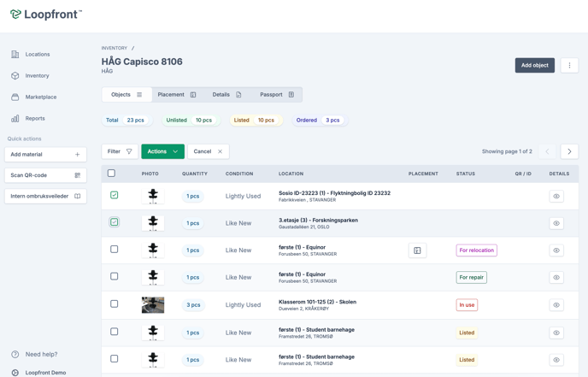Click the CONDITION column header
588x377 pixels.
pos(239,174)
